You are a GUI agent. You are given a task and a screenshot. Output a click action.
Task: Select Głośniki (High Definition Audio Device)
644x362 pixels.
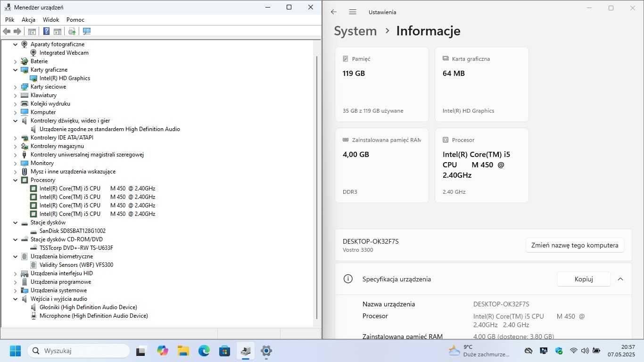(x=88, y=307)
